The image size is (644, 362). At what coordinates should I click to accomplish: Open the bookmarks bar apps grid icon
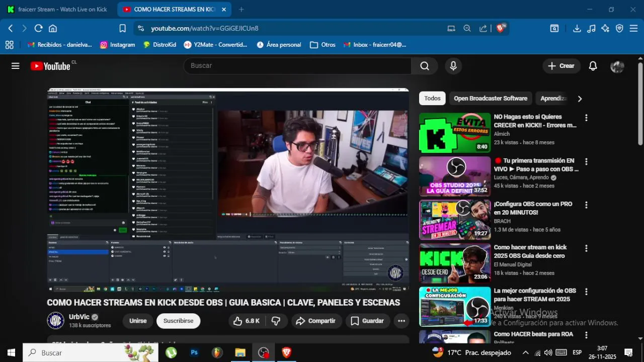[9, 45]
